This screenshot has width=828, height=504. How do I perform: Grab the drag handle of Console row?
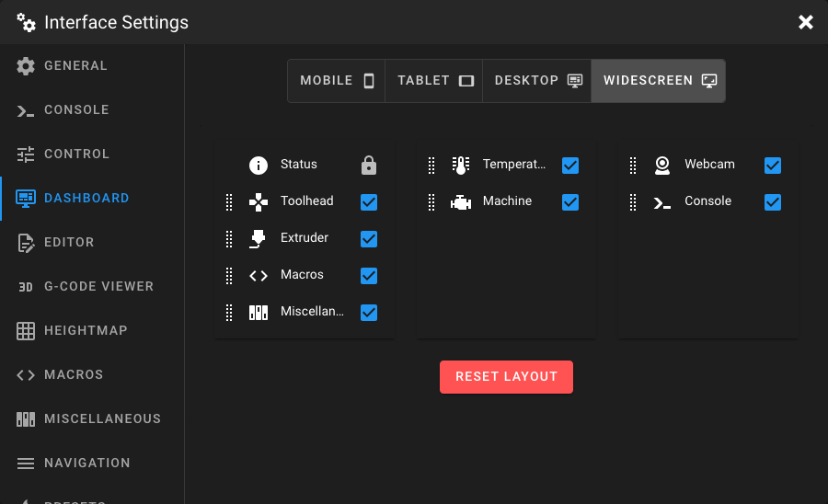(x=633, y=202)
